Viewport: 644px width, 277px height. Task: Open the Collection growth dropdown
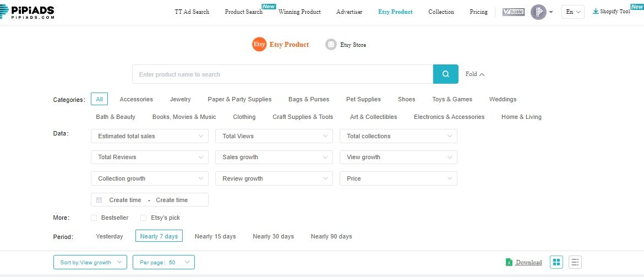click(x=150, y=178)
